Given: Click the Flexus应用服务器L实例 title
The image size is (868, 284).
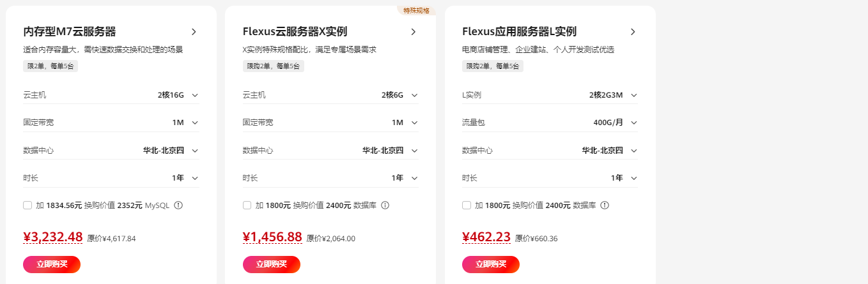Looking at the screenshot, I should pos(519,32).
